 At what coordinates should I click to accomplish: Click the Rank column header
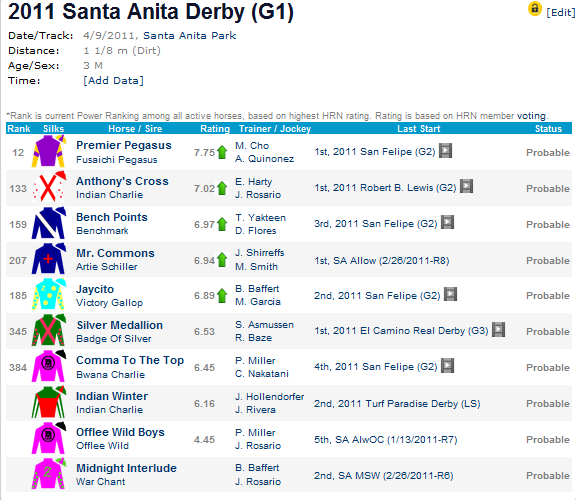(x=19, y=129)
